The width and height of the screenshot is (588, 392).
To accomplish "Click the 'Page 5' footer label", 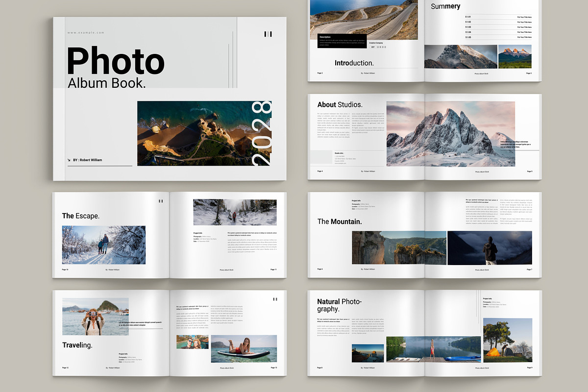I will [x=529, y=171].
